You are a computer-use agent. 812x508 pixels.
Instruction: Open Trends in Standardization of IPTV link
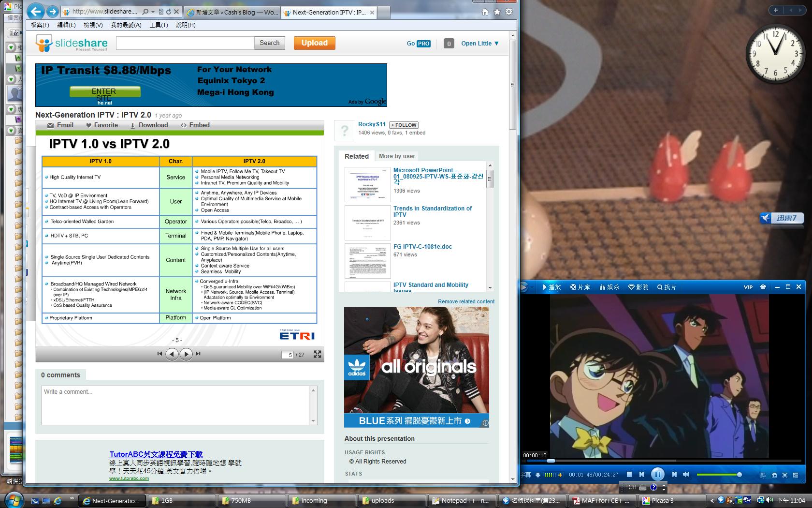coord(433,211)
